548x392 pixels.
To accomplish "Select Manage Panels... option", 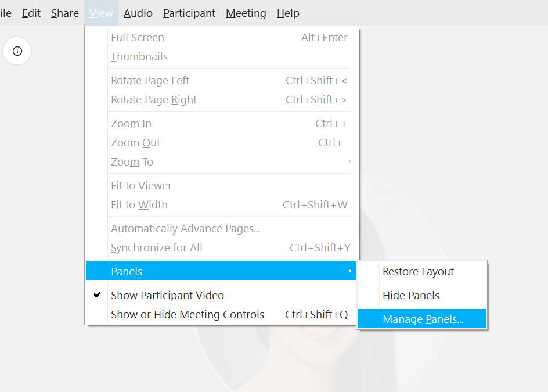I will [422, 319].
